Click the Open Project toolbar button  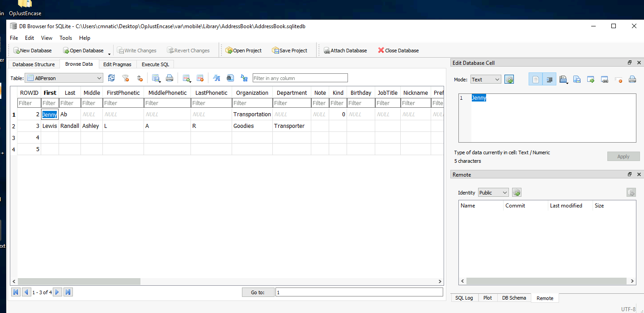(243, 51)
